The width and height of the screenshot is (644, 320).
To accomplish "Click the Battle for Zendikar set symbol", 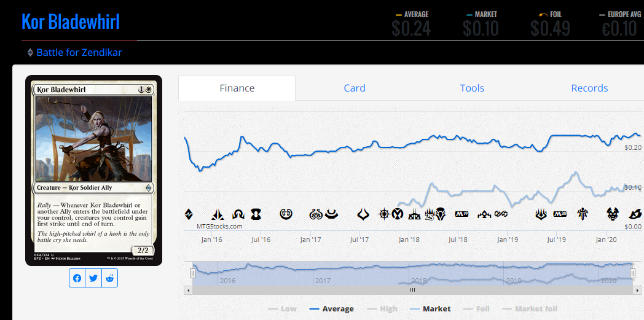I will pyautogui.click(x=189, y=214).
